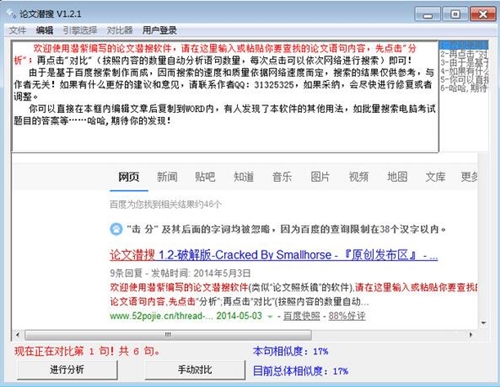
Task: Open the 引擎选择 menu
Action: coord(80,30)
